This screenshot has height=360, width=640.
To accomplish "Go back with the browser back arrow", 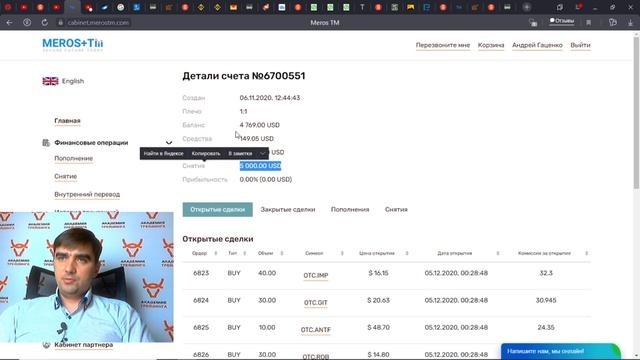I will [9, 22].
